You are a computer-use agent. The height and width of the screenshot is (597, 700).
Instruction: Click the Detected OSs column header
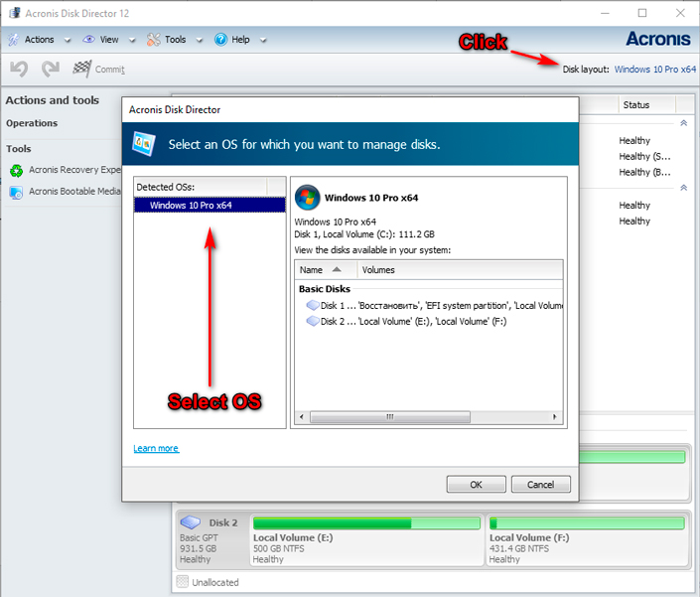tap(200, 187)
